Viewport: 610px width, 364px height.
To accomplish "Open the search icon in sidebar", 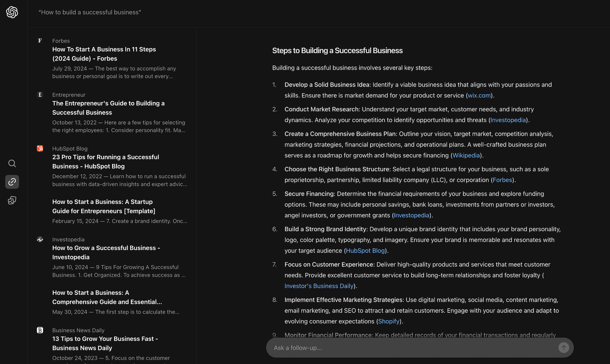I will [x=12, y=163].
